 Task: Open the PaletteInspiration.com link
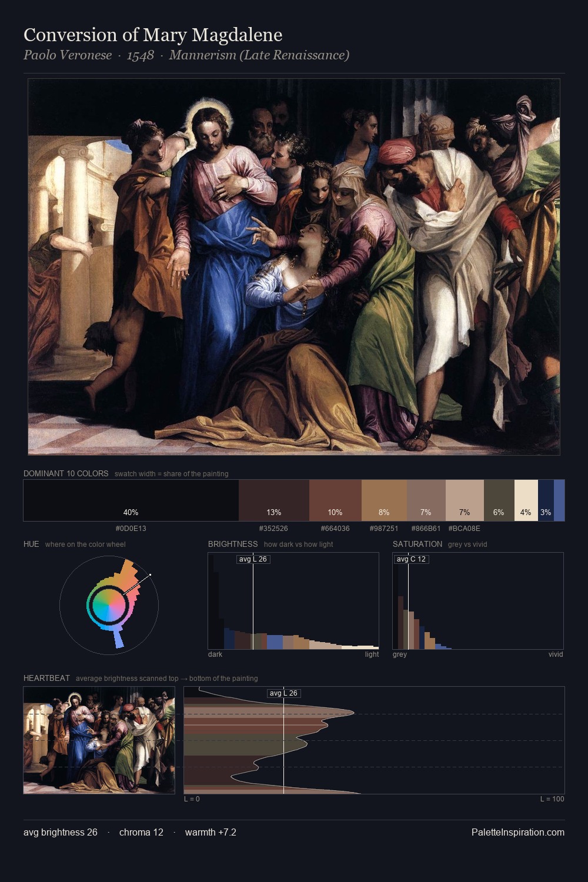click(x=518, y=833)
